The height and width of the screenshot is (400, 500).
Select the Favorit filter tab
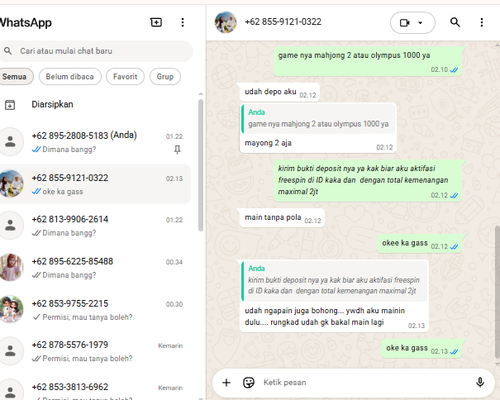(x=125, y=77)
